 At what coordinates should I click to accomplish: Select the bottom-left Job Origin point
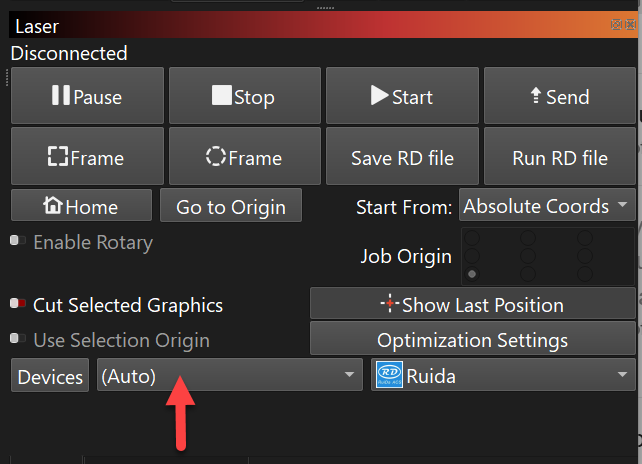pyautogui.click(x=472, y=274)
